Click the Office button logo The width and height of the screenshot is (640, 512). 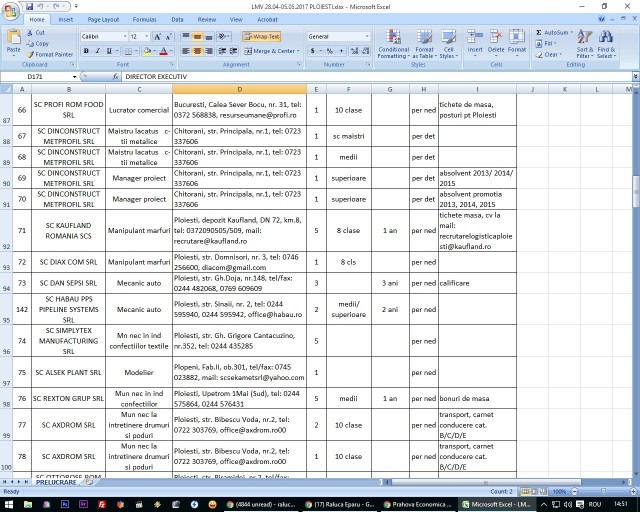click(x=10, y=11)
